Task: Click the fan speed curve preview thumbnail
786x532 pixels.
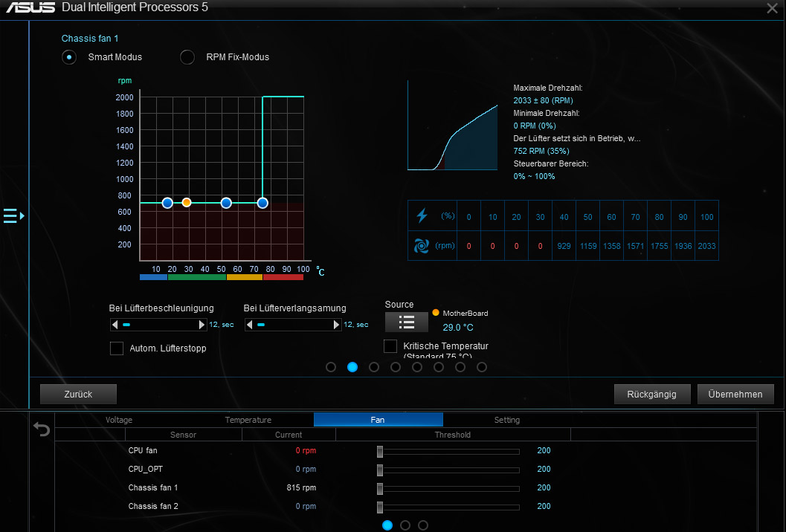Action: click(x=453, y=126)
